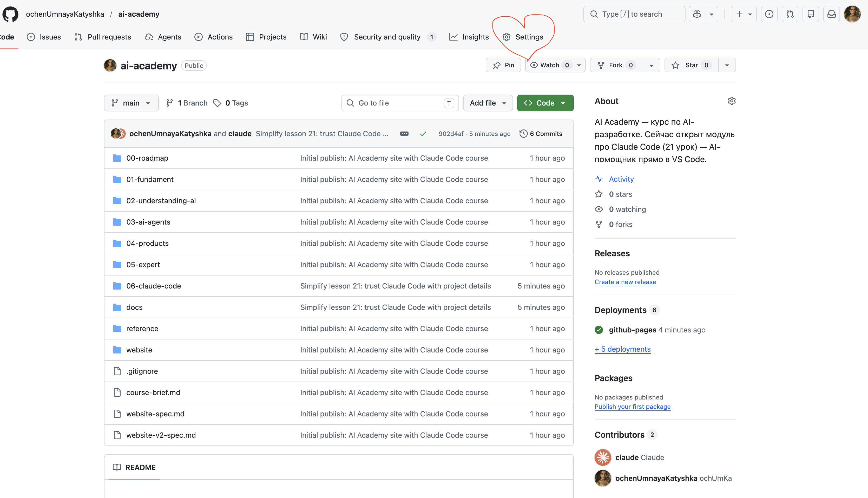Click the GitHub Octocat logo
This screenshot has height=498, width=868.
(10, 14)
